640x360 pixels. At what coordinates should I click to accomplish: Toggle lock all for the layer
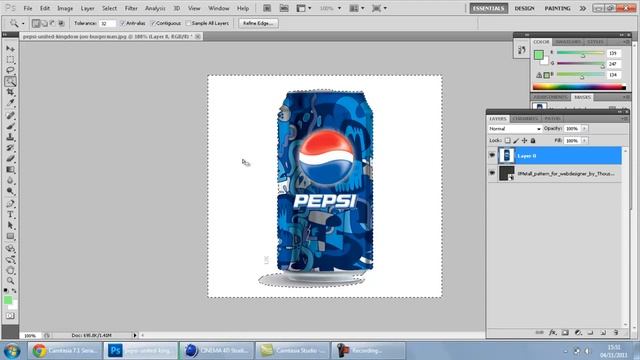(x=533, y=140)
